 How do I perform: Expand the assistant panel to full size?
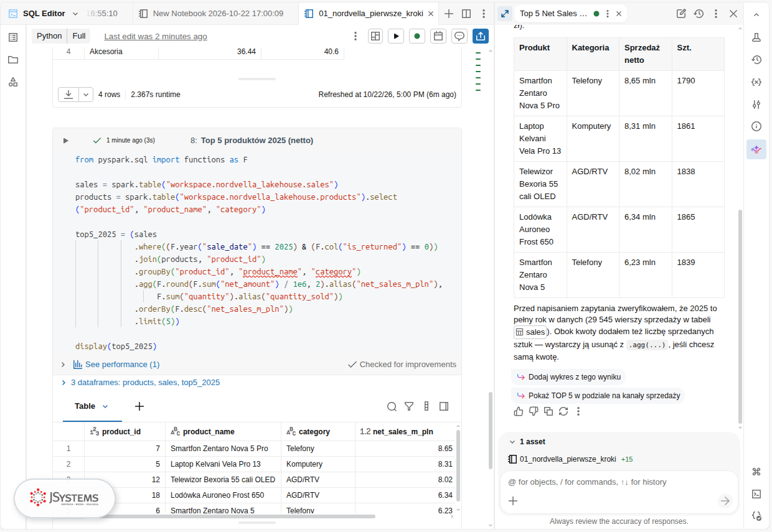[505, 13]
